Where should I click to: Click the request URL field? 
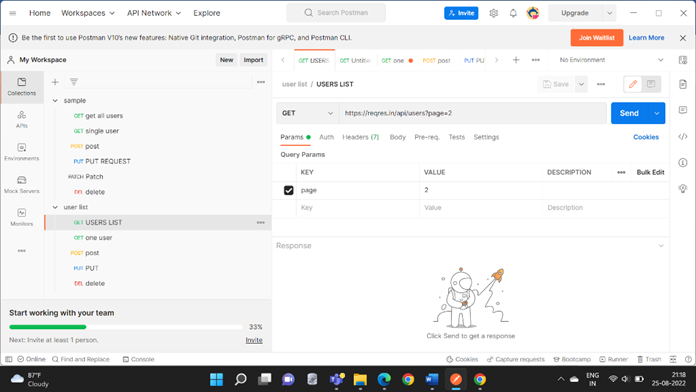tap(473, 113)
